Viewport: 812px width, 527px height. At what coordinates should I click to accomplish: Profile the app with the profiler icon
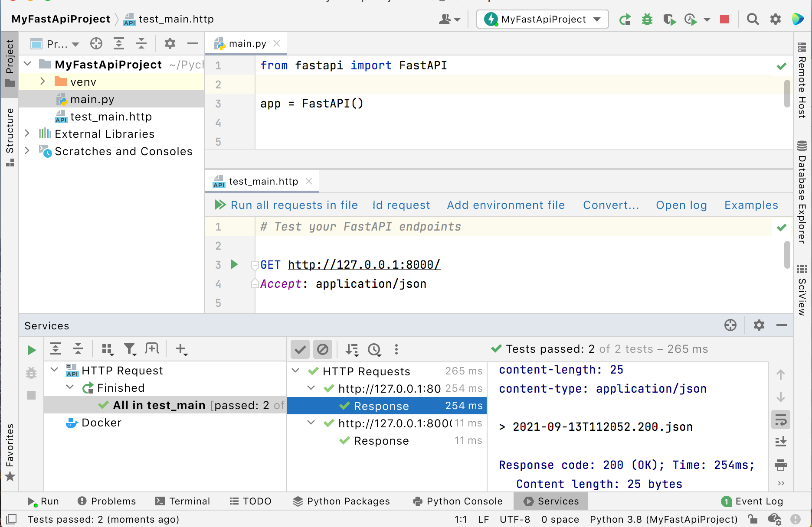(x=691, y=19)
